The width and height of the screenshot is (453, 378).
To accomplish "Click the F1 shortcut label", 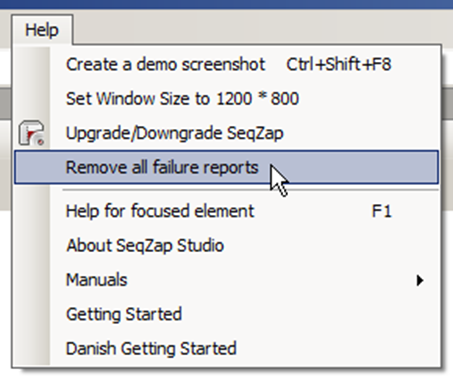I will (x=381, y=211).
